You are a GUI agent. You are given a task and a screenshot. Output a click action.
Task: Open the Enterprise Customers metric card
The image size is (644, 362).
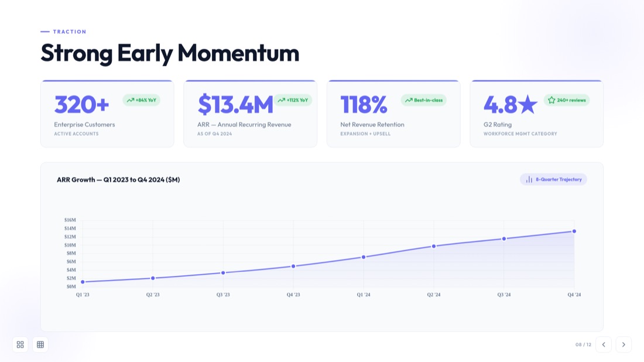tap(107, 114)
